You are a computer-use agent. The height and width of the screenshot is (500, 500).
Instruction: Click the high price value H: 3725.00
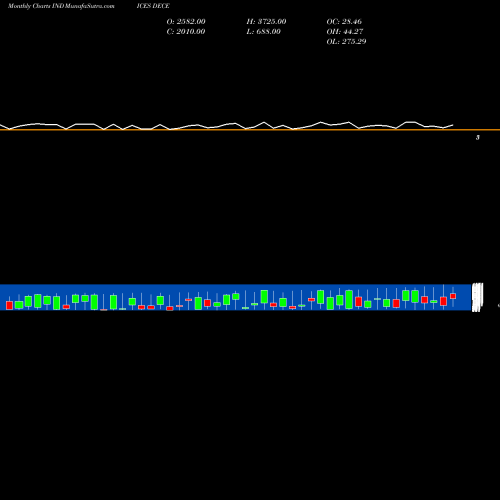click(266, 22)
